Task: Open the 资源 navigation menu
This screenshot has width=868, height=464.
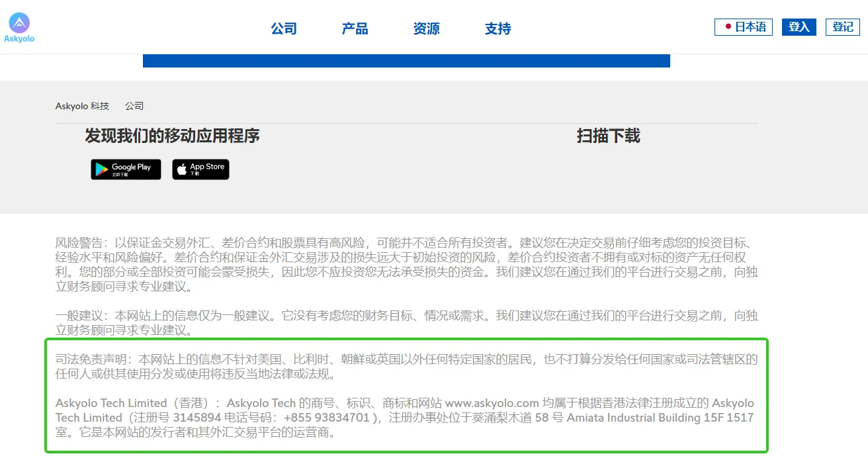Action: [427, 28]
